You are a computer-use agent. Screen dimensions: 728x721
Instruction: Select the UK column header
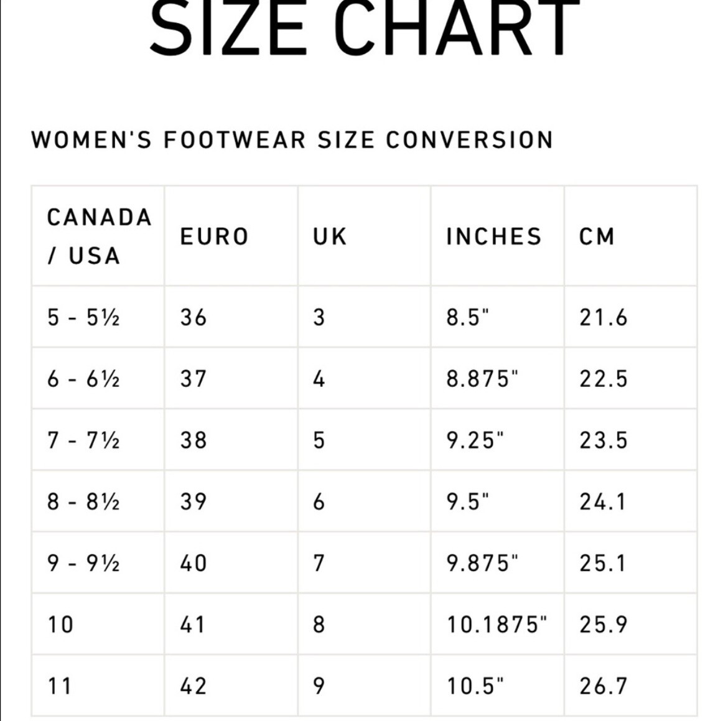coord(365,236)
